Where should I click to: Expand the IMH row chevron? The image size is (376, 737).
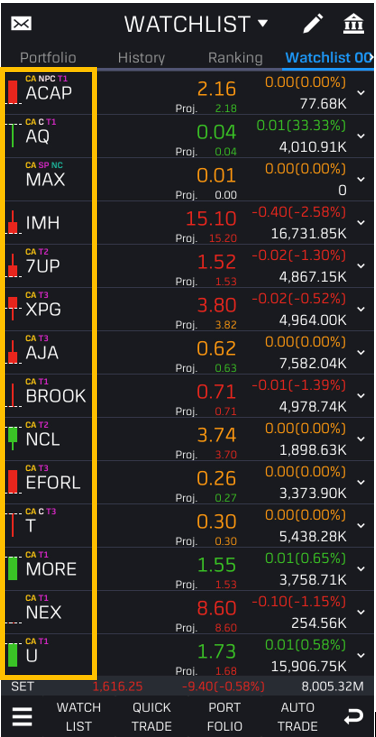(361, 222)
